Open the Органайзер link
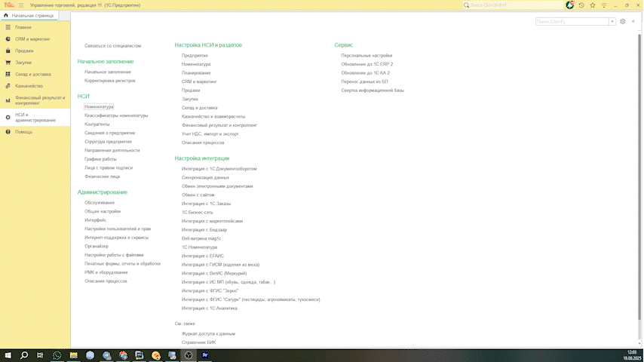 click(97, 247)
